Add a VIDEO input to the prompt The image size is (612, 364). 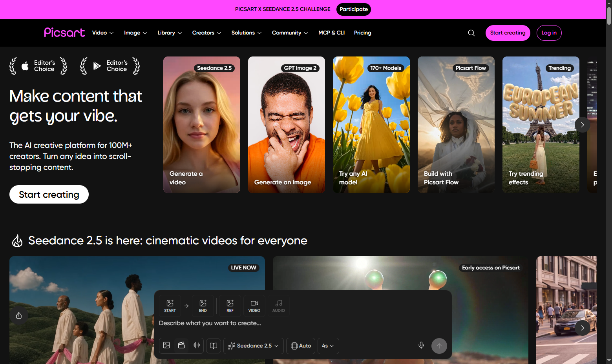tap(254, 306)
